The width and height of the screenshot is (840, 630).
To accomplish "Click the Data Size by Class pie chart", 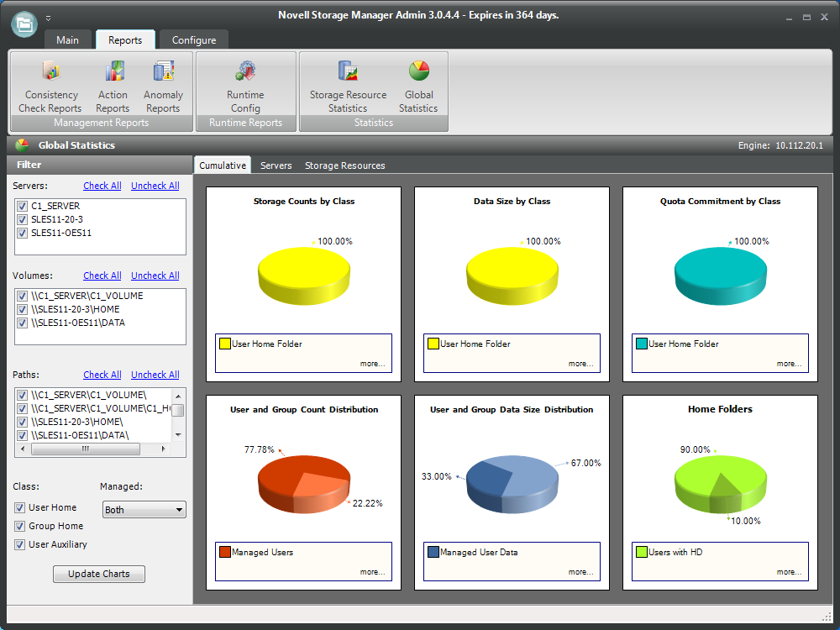I will pos(512,276).
